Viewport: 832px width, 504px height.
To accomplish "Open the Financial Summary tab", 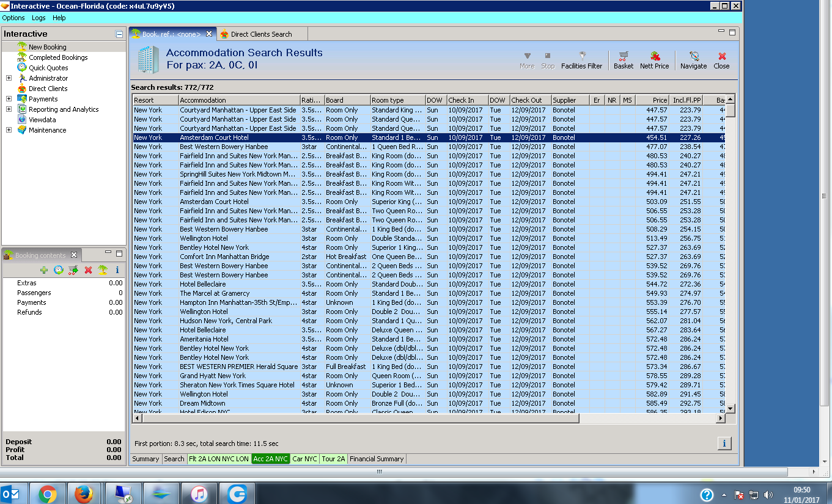I will pos(377,459).
